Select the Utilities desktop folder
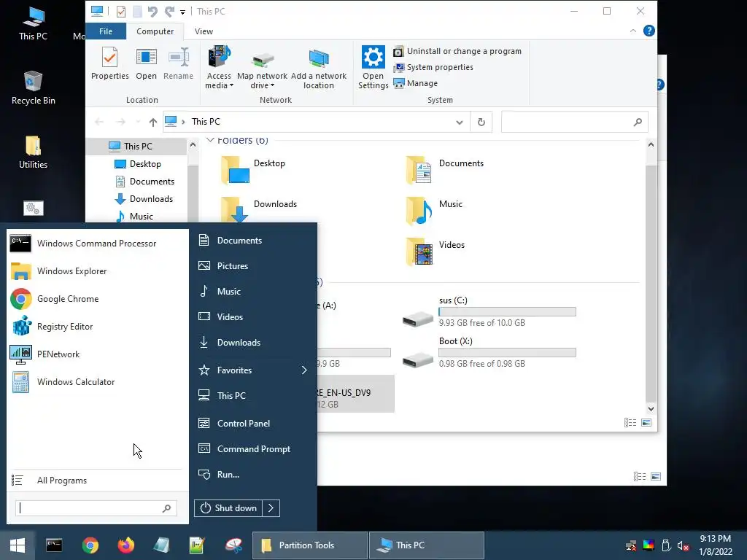 [x=33, y=152]
